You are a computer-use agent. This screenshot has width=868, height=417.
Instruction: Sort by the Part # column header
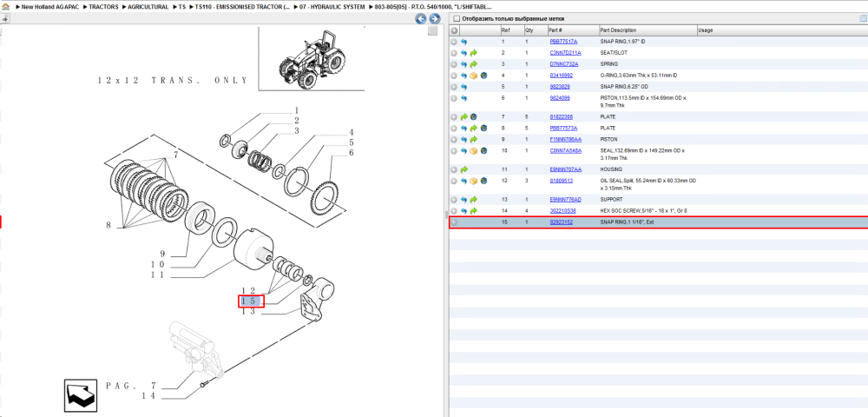572,30
